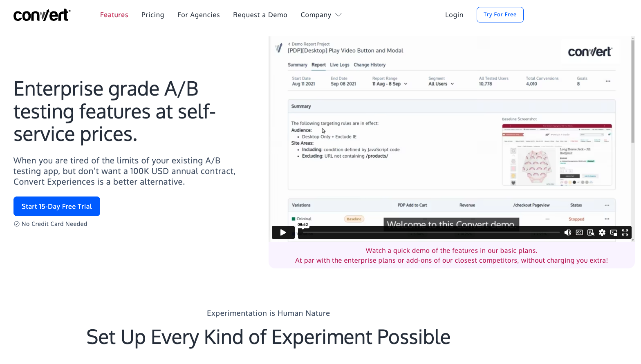The height and width of the screenshot is (364, 641).
Task: Open the Variations table overflow menu
Action: (607, 205)
